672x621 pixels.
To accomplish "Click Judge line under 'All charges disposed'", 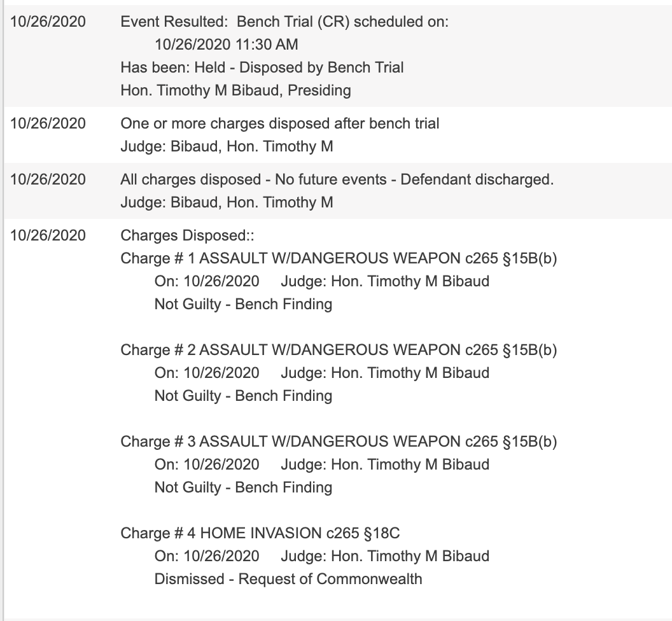I will point(227,202).
